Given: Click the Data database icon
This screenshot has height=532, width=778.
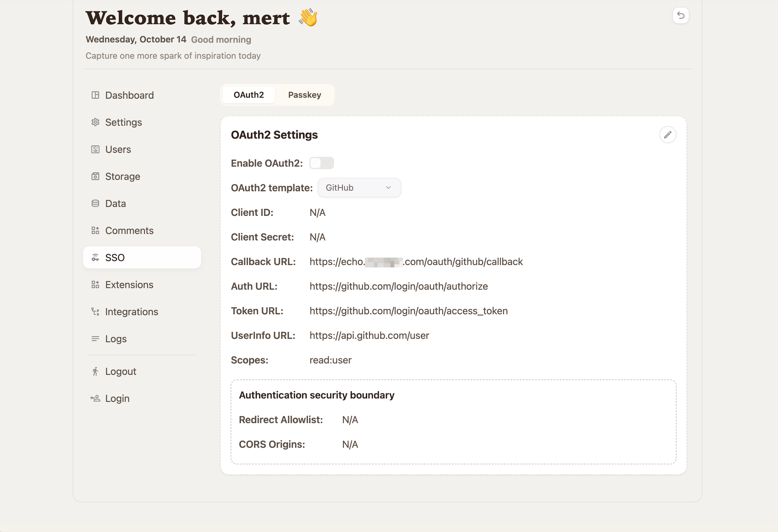Looking at the screenshot, I should pos(95,203).
